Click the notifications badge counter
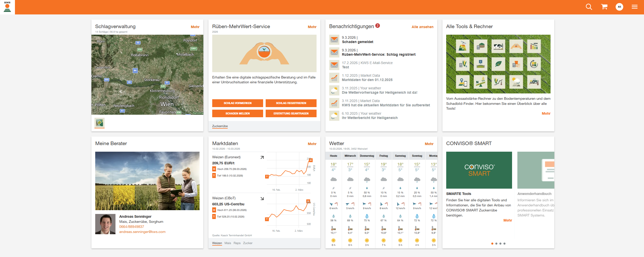The image size is (644, 257). pyautogui.click(x=378, y=26)
